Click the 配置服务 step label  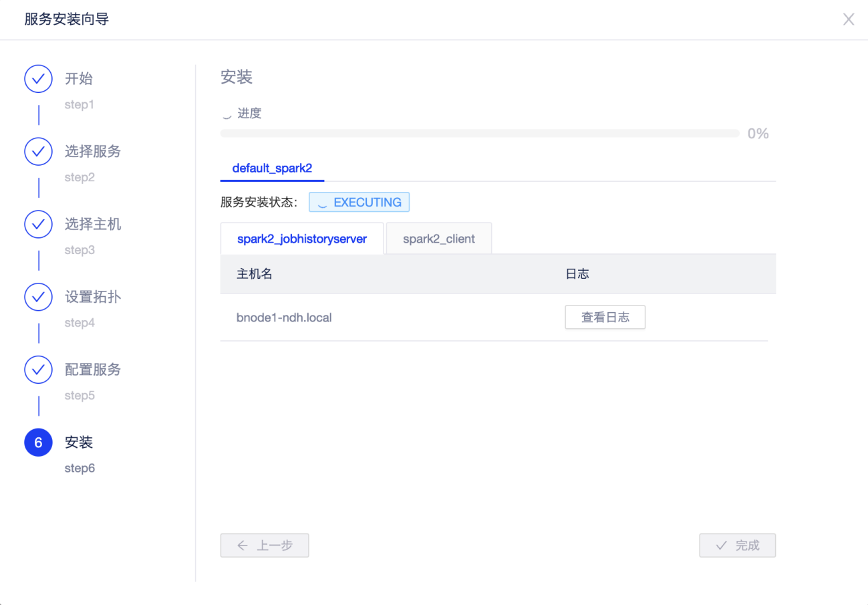pos(93,370)
